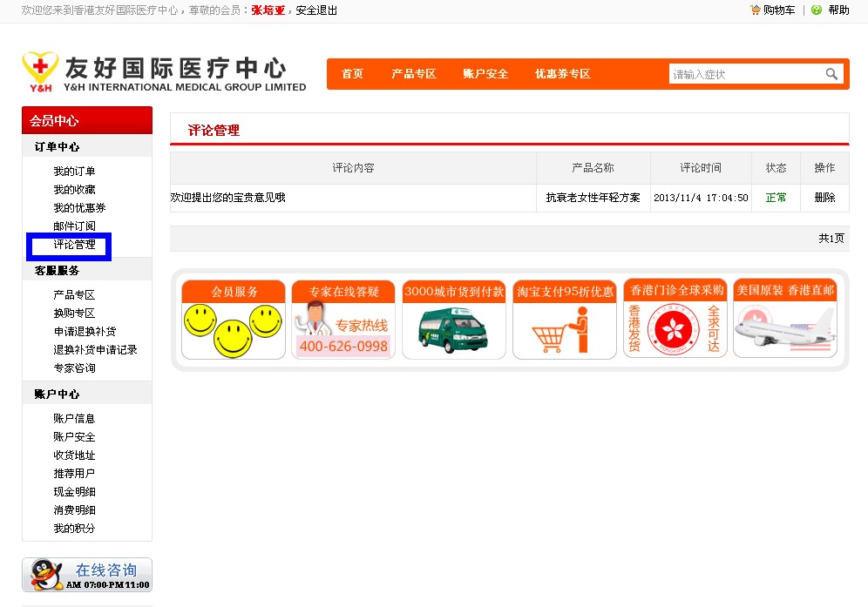Click the comment time 2013/11/4 17:04:50
This screenshot has width=868, height=607.
click(x=701, y=198)
